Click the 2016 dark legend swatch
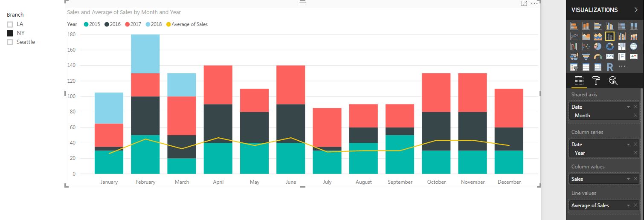The height and width of the screenshot is (220, 644). click(106, 24)
